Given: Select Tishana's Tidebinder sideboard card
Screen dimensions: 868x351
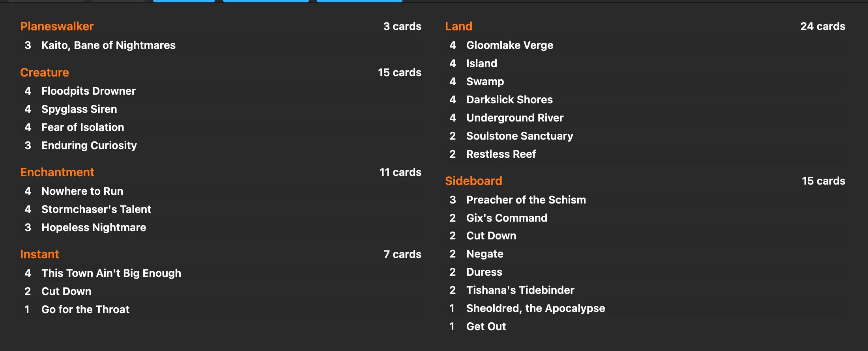Looking at the screenshot, I should 520,290.
